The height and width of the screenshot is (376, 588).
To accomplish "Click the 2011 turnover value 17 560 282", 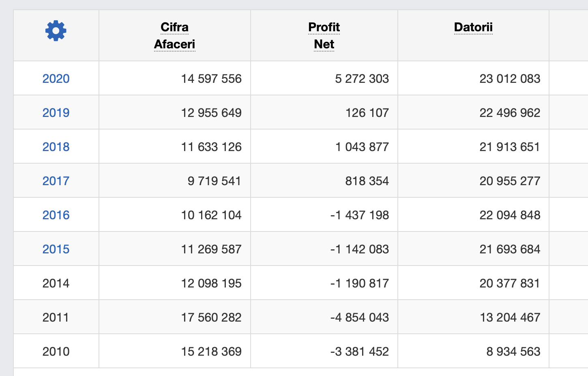I will 211,318.
